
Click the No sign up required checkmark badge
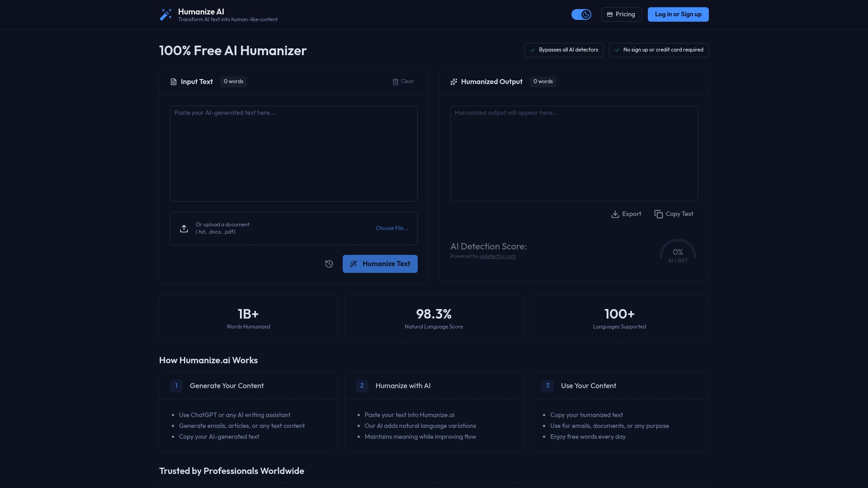pos(659,50)
